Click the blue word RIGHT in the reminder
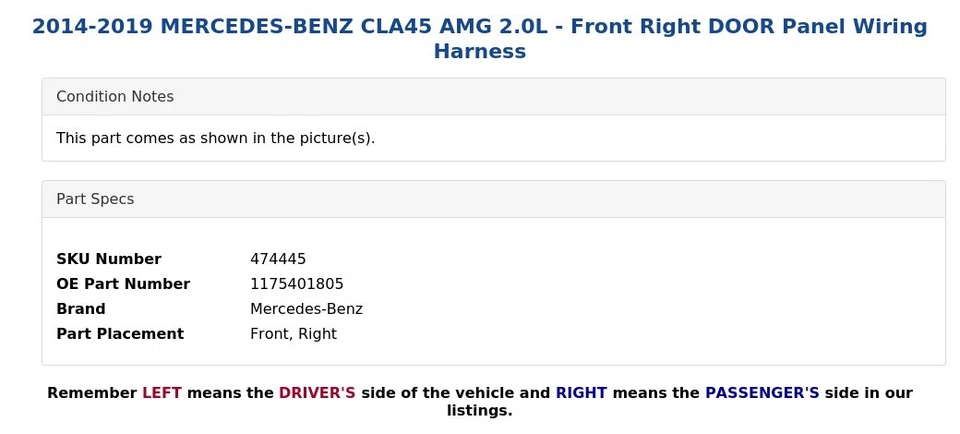Viewport: 960px width, 434px height. tap(581, 393)
